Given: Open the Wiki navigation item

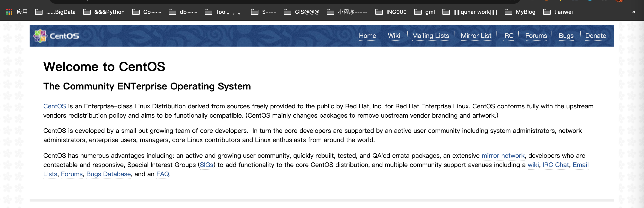Looking at the screenshot, I should coord(394,36).
